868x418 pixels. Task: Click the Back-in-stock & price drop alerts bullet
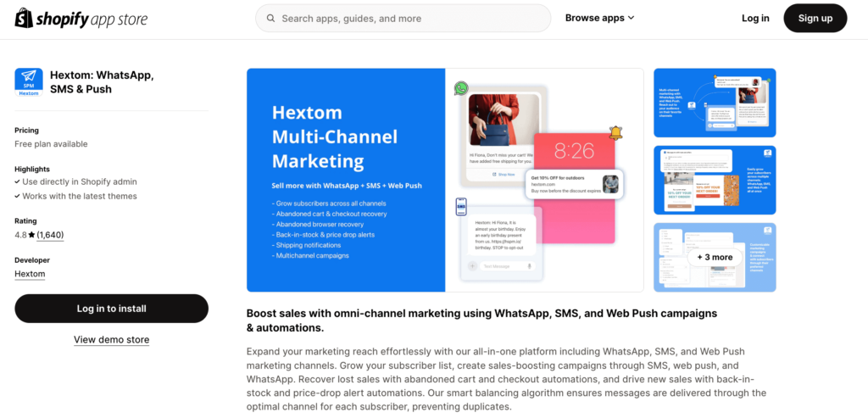point(323,235)
